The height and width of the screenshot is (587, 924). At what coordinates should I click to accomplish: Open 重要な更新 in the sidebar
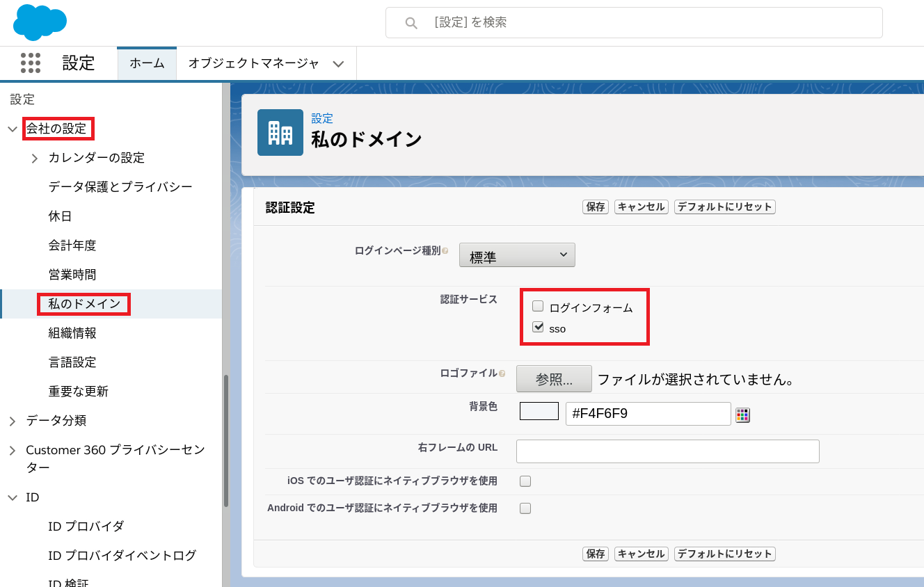coord(79,392)
